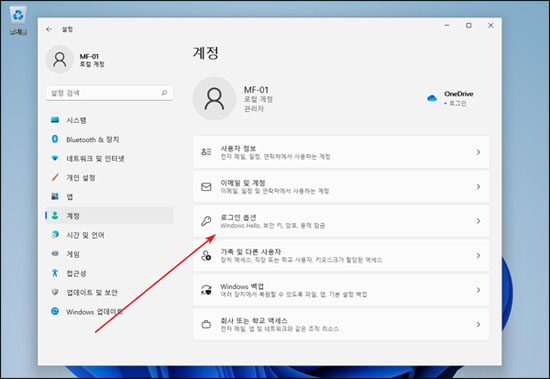Open 시간 및 언어 category

(x=109, y=235)
